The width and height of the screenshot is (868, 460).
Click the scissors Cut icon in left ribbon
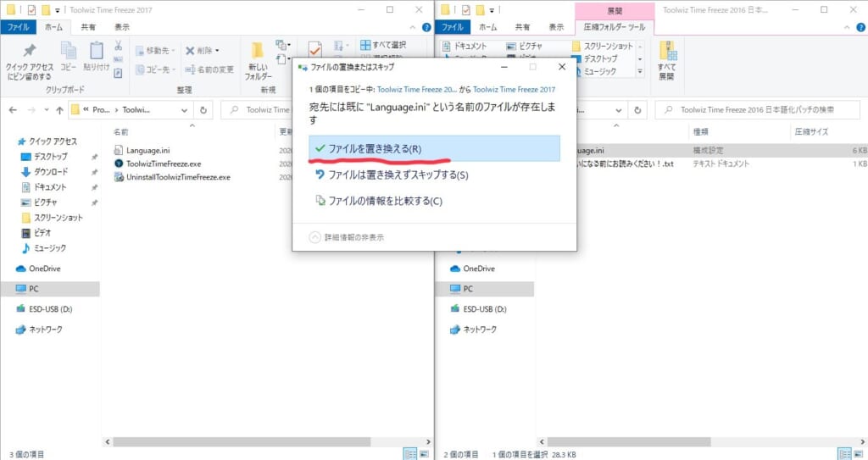[118, 46]
